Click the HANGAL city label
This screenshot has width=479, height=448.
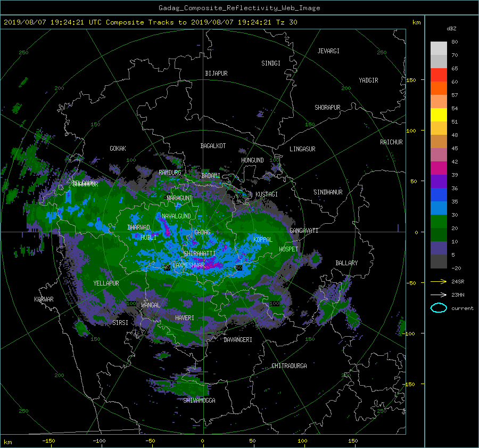(150, 305)
